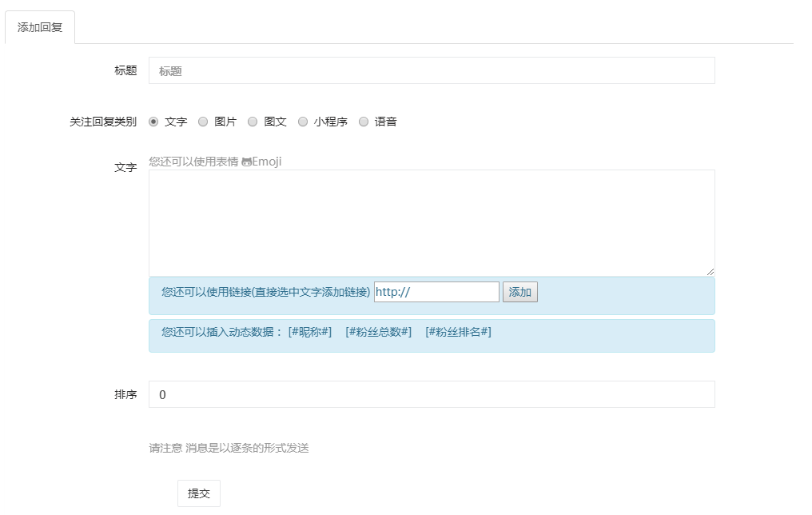Click inside the large 文字 text area
812x515 pixels.
point(432,222)
